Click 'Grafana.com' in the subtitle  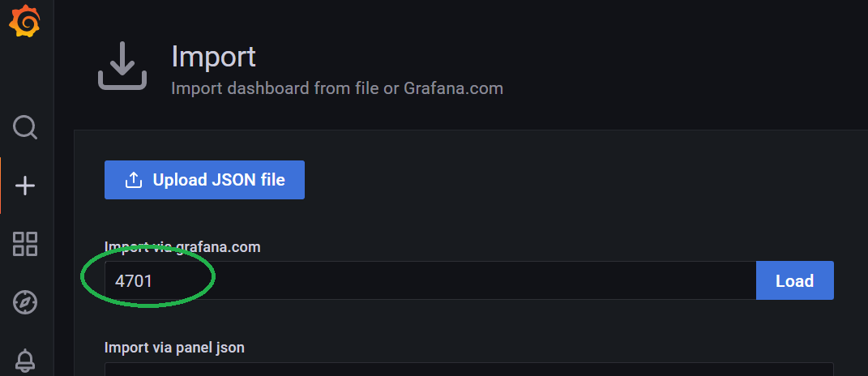453,88
